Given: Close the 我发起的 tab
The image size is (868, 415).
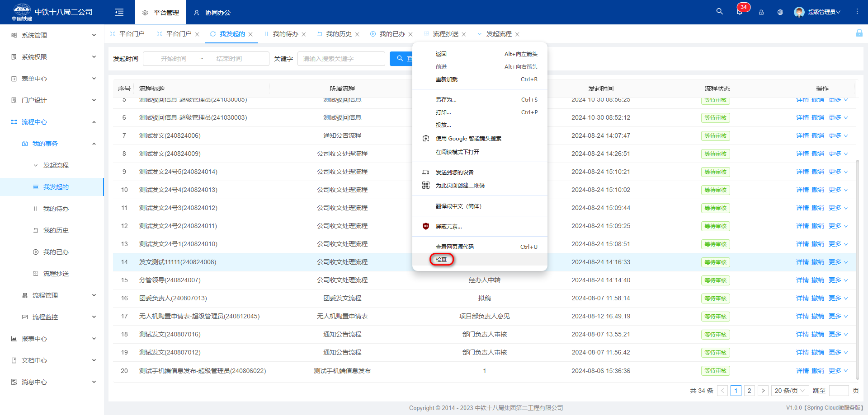Looking at the screenshot, I should pyautogui.click(x=250, y=34).
